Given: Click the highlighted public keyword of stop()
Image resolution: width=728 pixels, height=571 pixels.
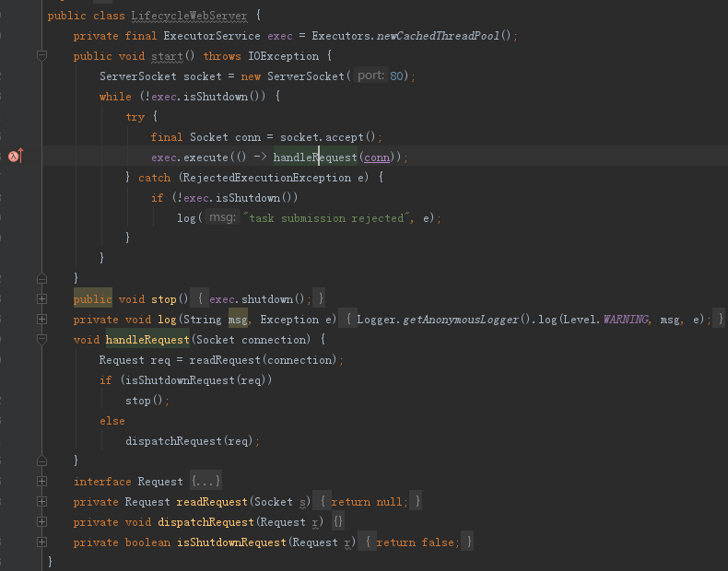Looking at the screenshot, I should tap(92, 299).
